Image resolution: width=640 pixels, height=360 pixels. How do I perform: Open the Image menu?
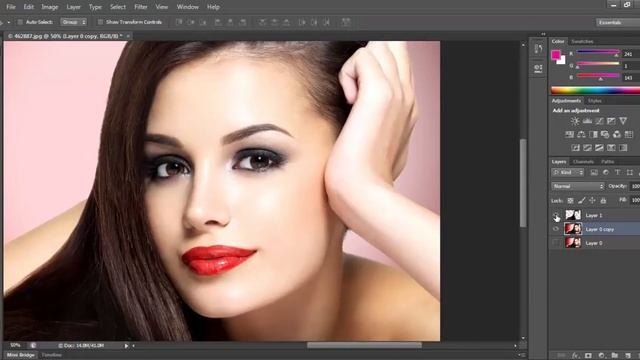click(50, 7)
